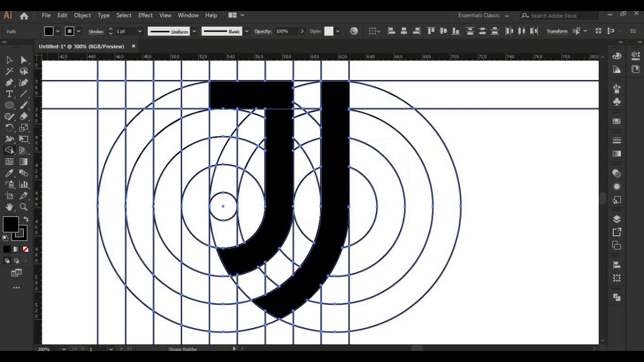This screenshot has height=362, width=644.
Task: Select the Gradient tool
Action: coord(24,162)
